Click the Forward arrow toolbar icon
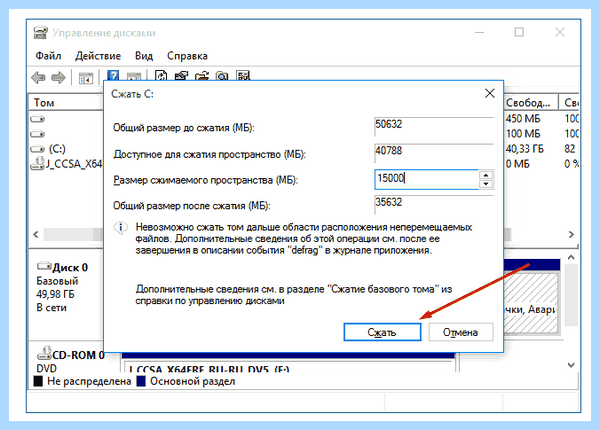Screen dimensions: 600x430 58,78
